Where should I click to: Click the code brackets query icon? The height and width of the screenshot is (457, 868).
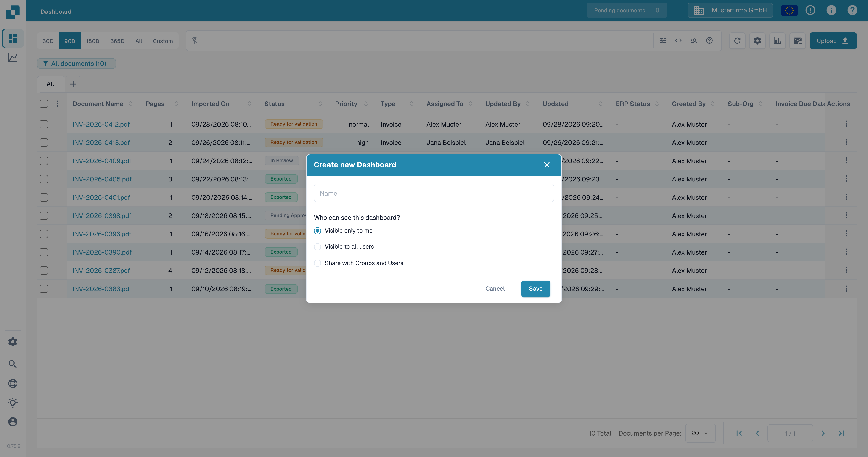coord(678,41)
